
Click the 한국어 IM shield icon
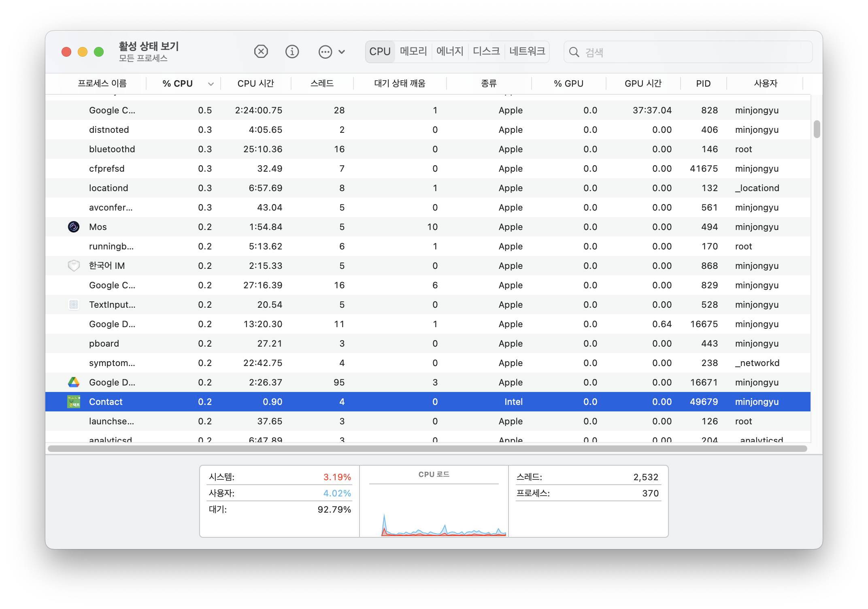(x=74, y=266)
